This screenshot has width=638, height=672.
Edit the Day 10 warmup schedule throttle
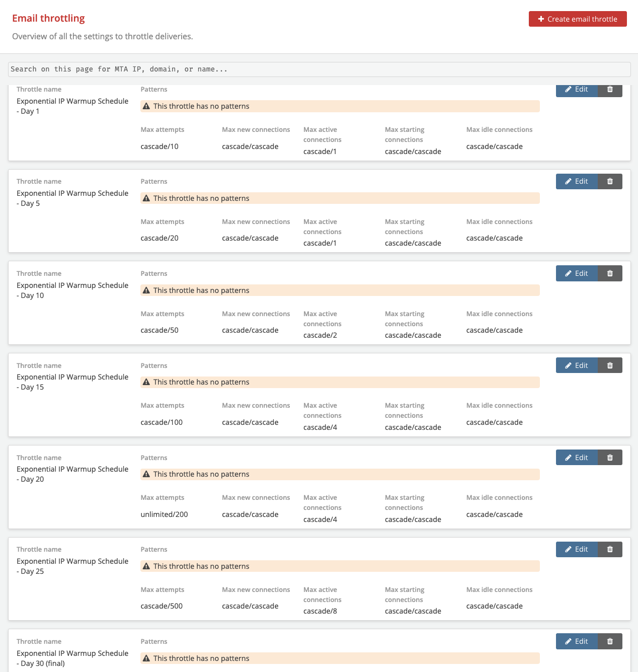pos(577,273)
